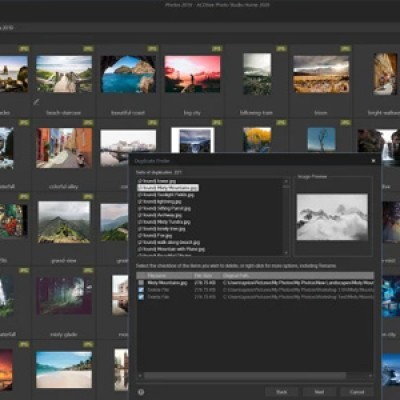Screen dimensions: 400x400
Task: Select the walk along beach.jpg duplicate set
Action: (x=169, y=242)
